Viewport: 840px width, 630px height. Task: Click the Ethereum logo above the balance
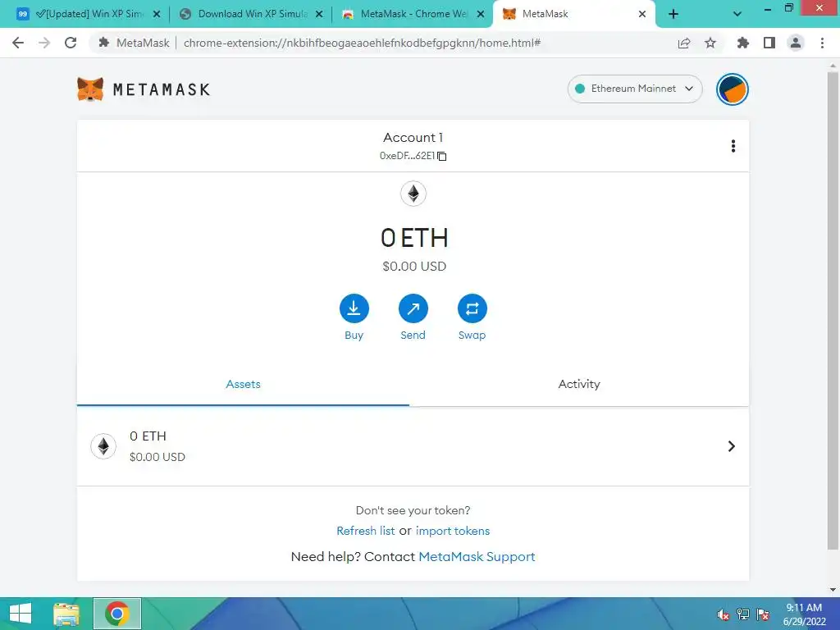pos(413,194)
